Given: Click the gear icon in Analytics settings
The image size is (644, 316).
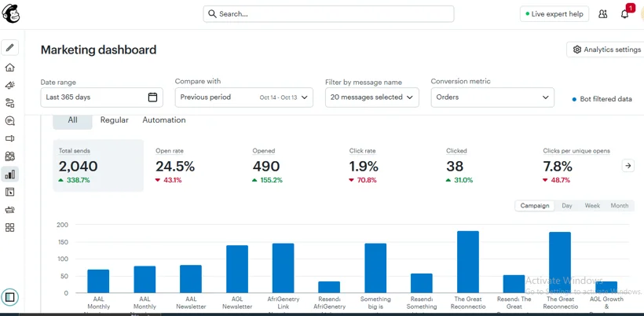Looking at the screenshot, I should coord(577,50).
